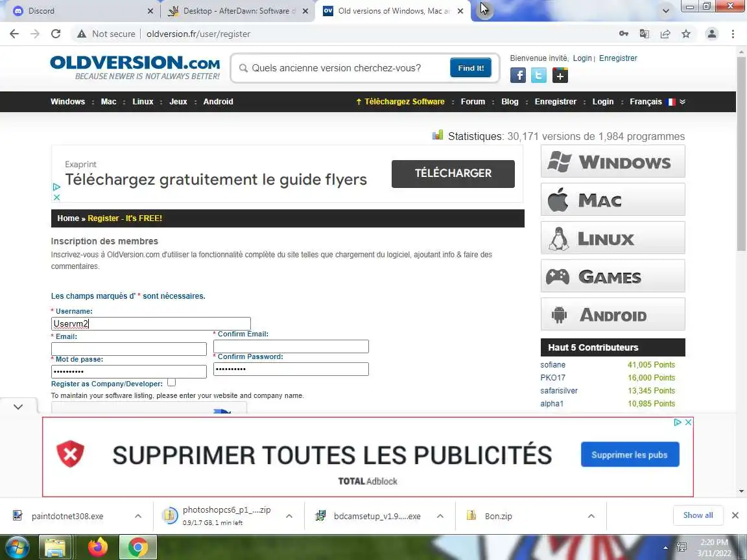This screenshot has height=560, width=747.
Task: Bookmark this page with star icon
Action: (x=686, y=34)
